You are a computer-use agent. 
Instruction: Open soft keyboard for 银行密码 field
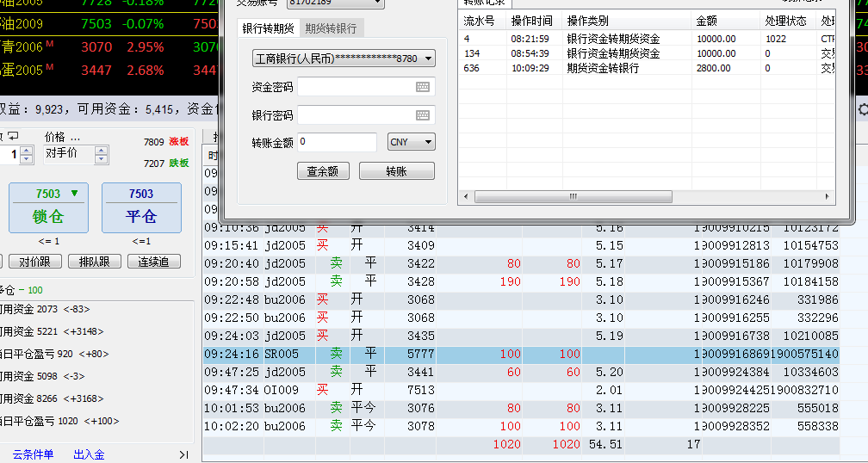pos(422,115)
